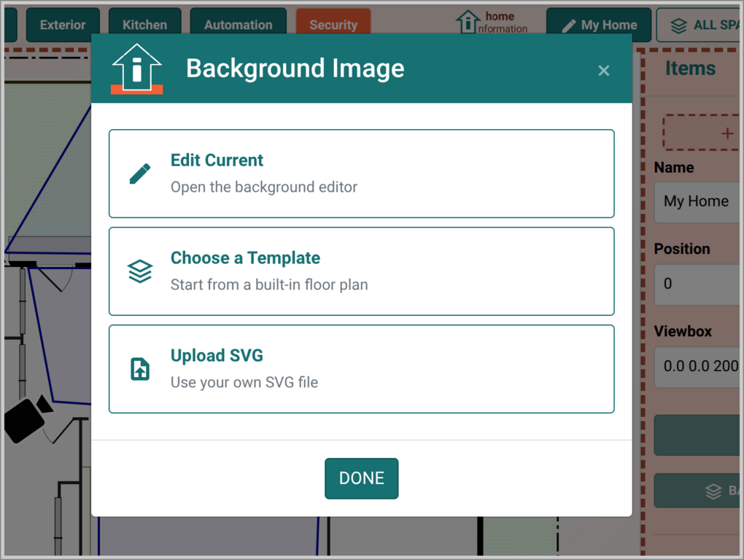Click the Position label in the sidebar
The height and width of the screenshot is (560, 744).
coord(682,249)
